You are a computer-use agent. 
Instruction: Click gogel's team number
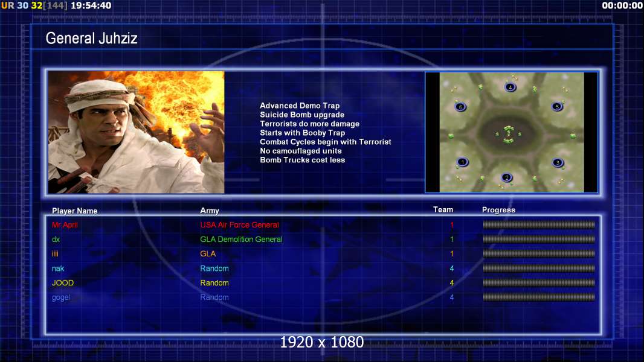(452, 297)
